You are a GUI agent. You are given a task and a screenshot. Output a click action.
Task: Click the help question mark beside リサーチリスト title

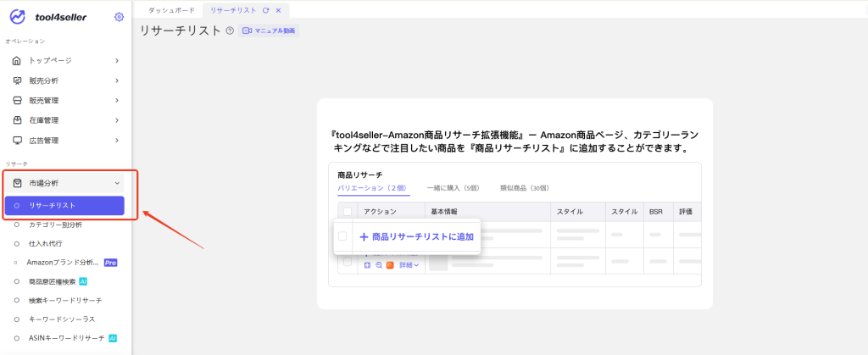230,31
